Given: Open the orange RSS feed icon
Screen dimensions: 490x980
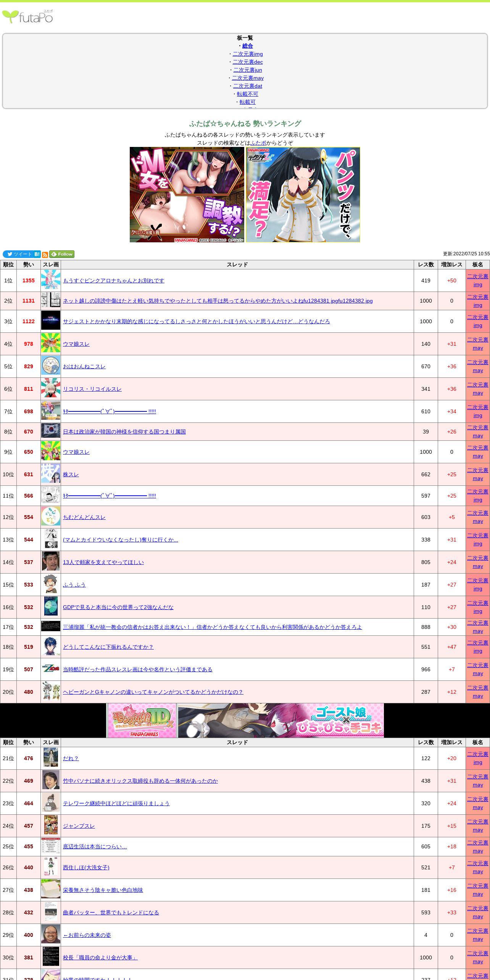Looking at the screenshot, I should [x=45, y=255].
